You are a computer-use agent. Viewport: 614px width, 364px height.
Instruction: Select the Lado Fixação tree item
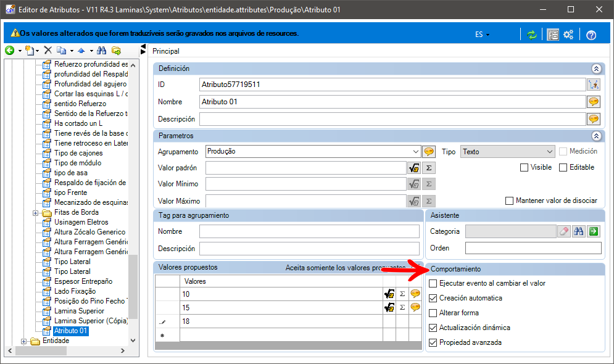(x=75, y=291)
